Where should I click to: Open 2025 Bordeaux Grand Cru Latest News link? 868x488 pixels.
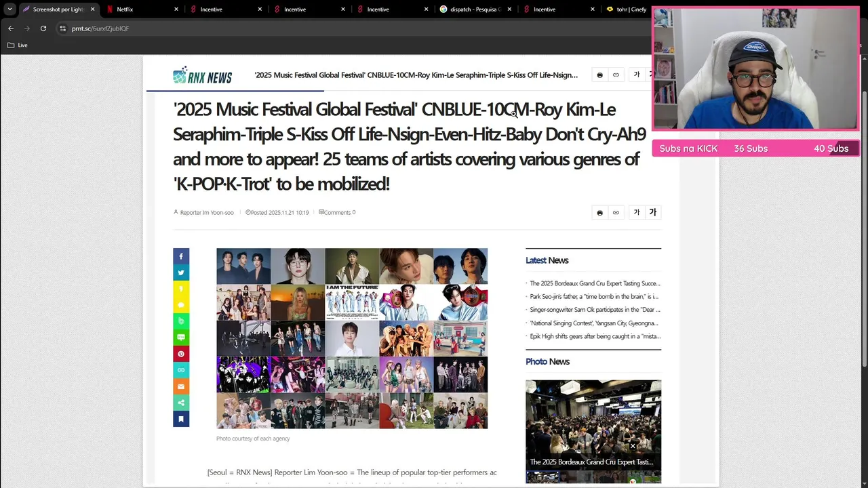point(595,283)
